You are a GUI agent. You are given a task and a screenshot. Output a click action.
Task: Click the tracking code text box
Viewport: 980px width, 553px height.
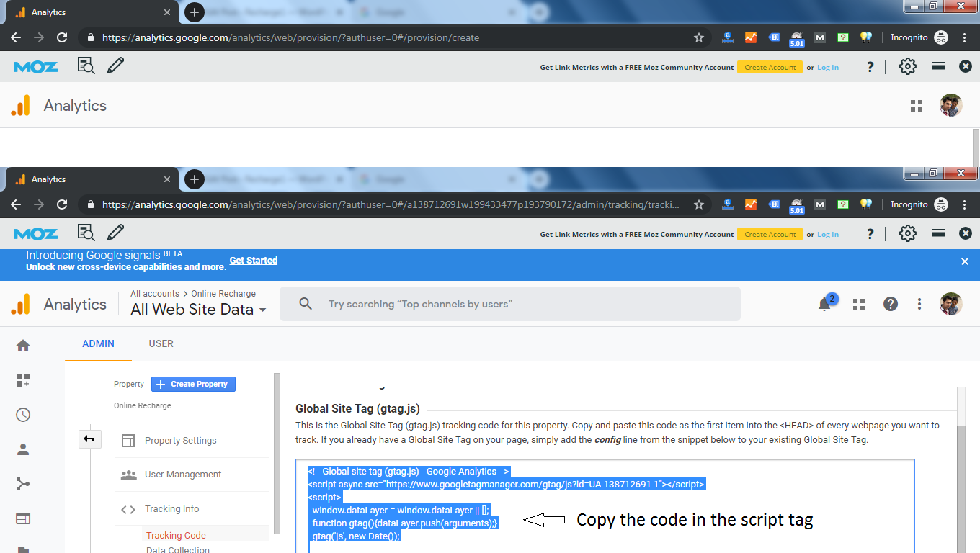(605, 506)
